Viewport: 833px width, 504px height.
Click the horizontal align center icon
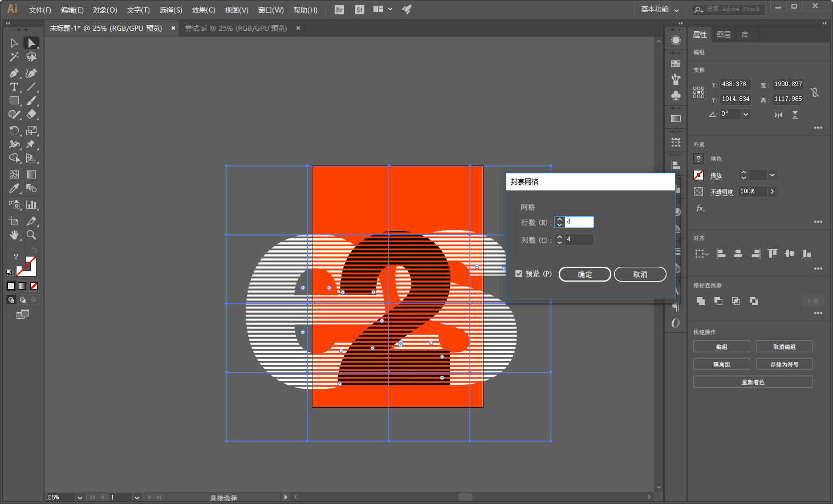coord(738,254)
